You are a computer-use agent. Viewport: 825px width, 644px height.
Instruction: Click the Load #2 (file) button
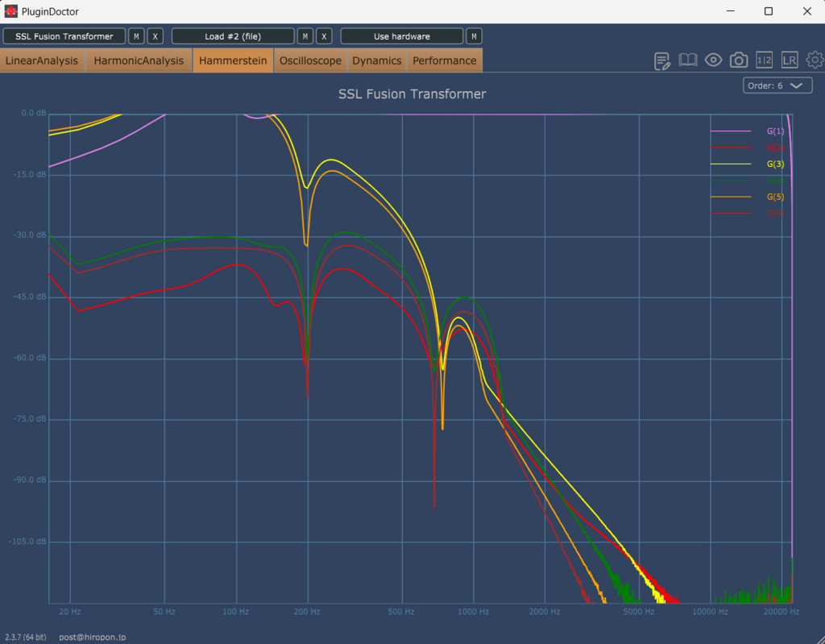[x=233, y=36]
